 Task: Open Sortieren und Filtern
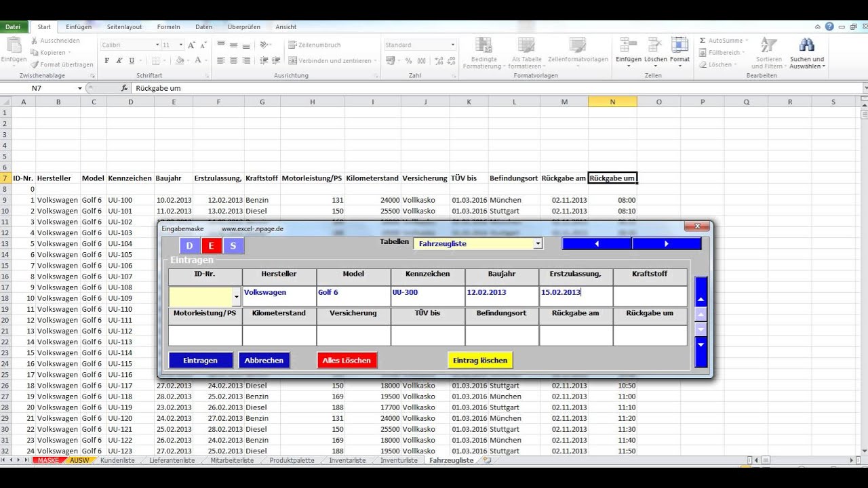tap(768, 53)
